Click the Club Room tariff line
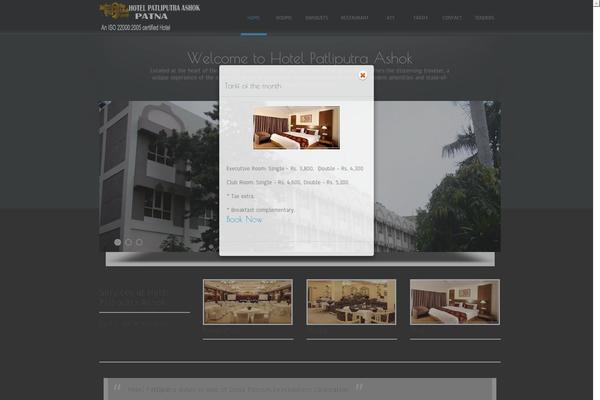This screenshot has width=600, height=400. click(x=287, y=182)
